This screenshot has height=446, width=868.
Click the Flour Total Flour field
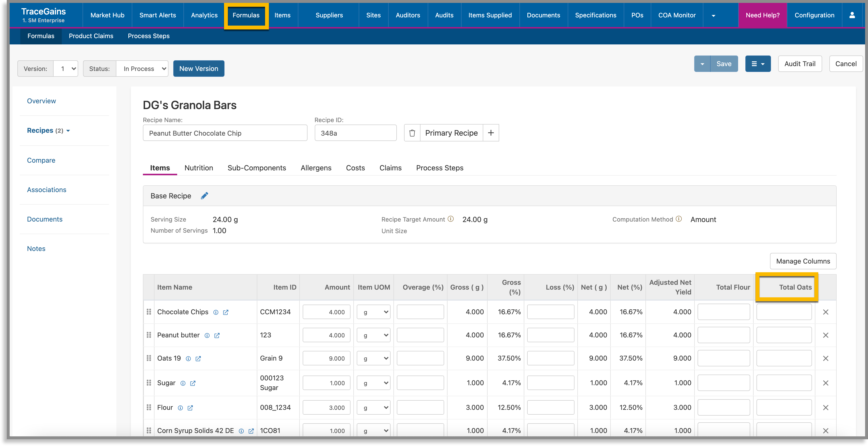pos(723,408)
